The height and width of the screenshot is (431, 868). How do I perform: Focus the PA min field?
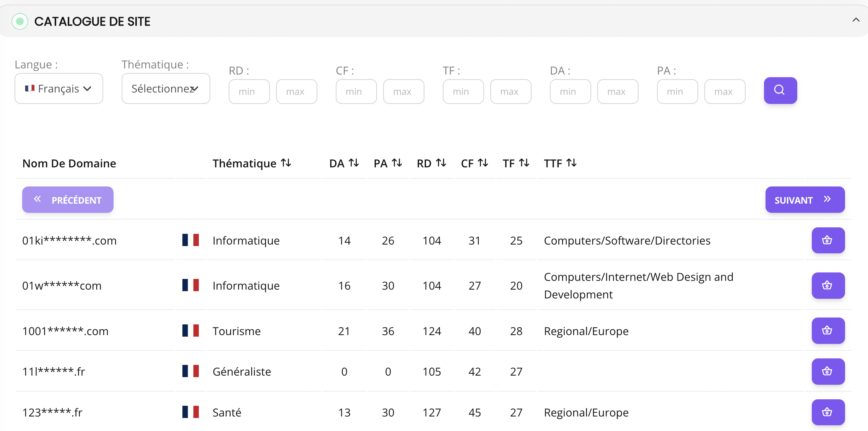pyautogui.click(x=678, y=92)
